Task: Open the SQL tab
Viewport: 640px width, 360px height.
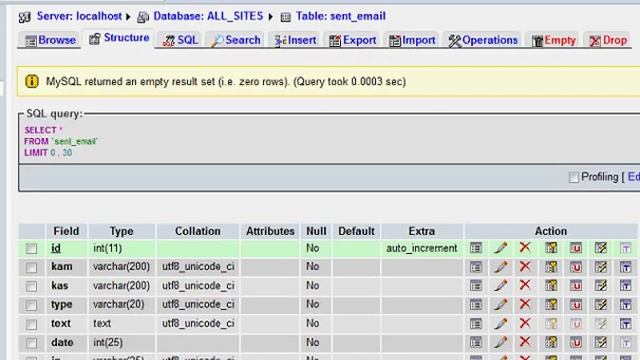Action: coord(180,40)
